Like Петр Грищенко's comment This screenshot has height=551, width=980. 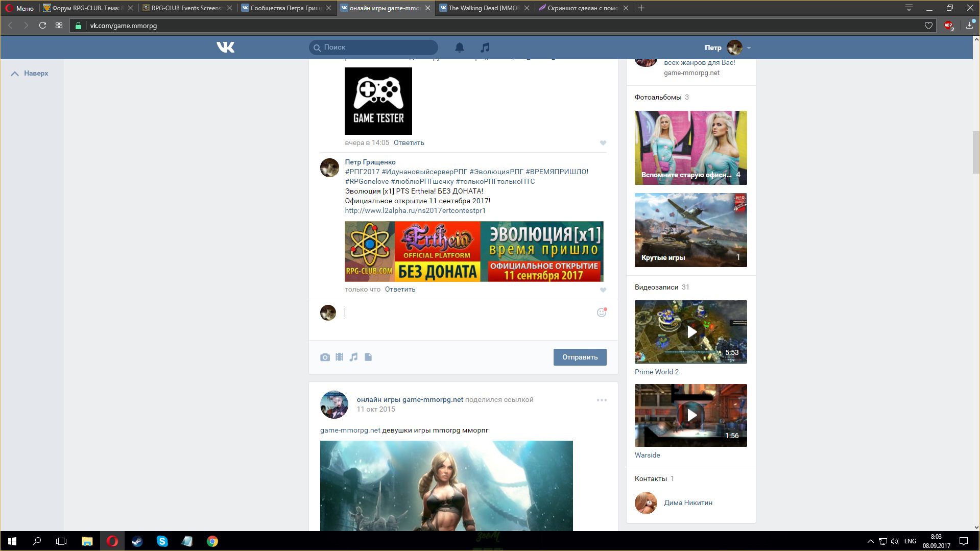603,290
